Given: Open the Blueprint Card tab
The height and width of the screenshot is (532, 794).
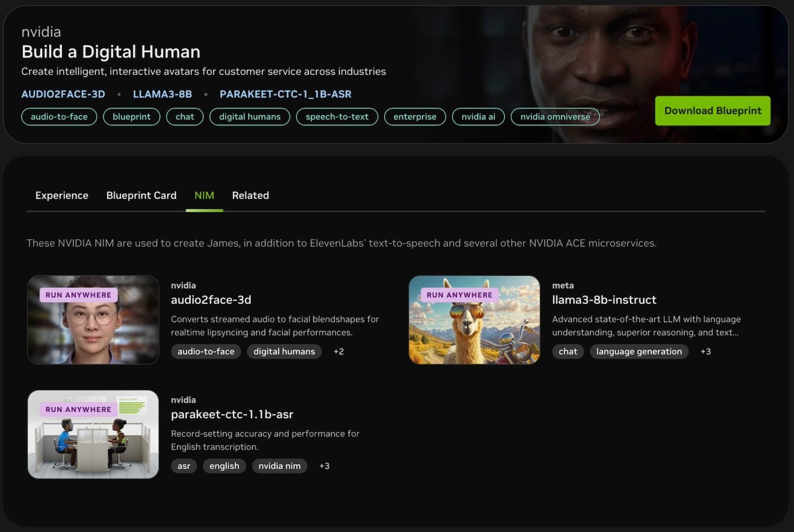Looking at the screenshot, I should [141, 195].
